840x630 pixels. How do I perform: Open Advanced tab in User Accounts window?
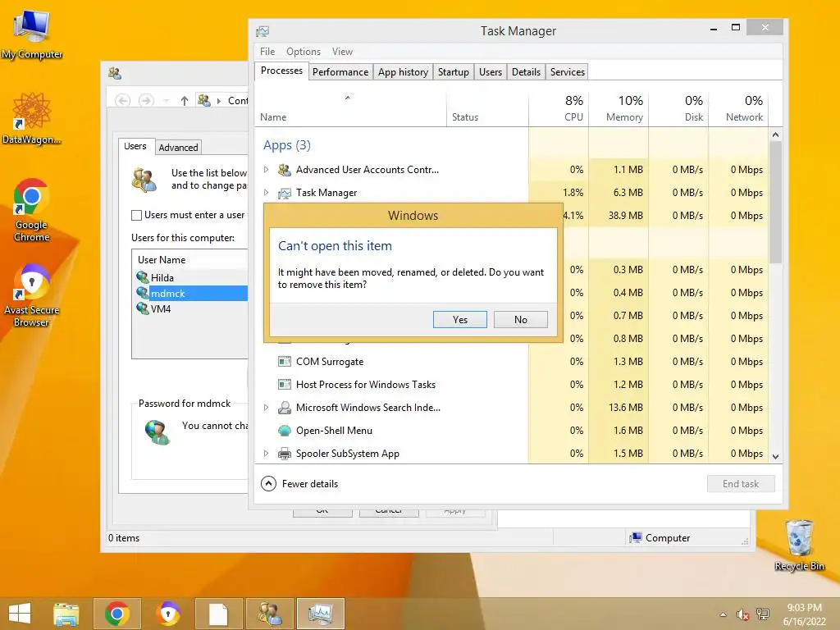pyautogui.click(x=178, y=148)
